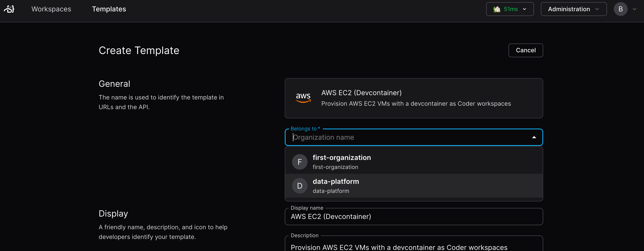Select data-platform organization option
644x251 pixels.
click(x=414, y=185)
